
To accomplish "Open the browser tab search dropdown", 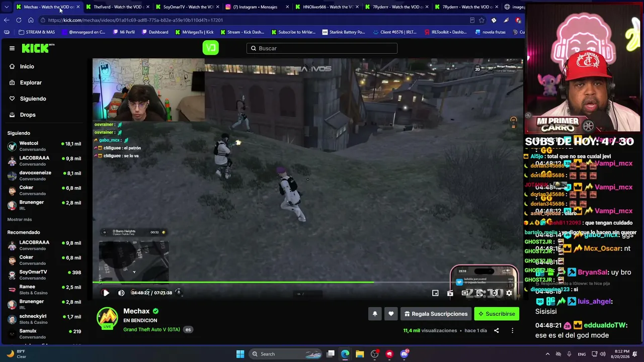I will pyautogui.click(x=6, y=7).
